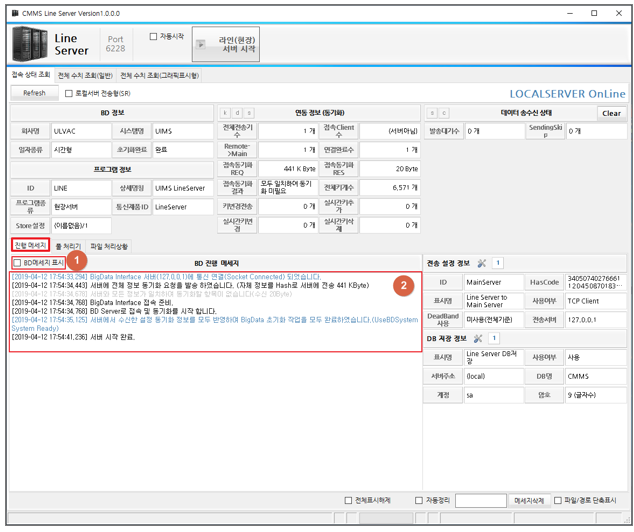
Task: Click the 계정 field showing sa
Action: 493,395
